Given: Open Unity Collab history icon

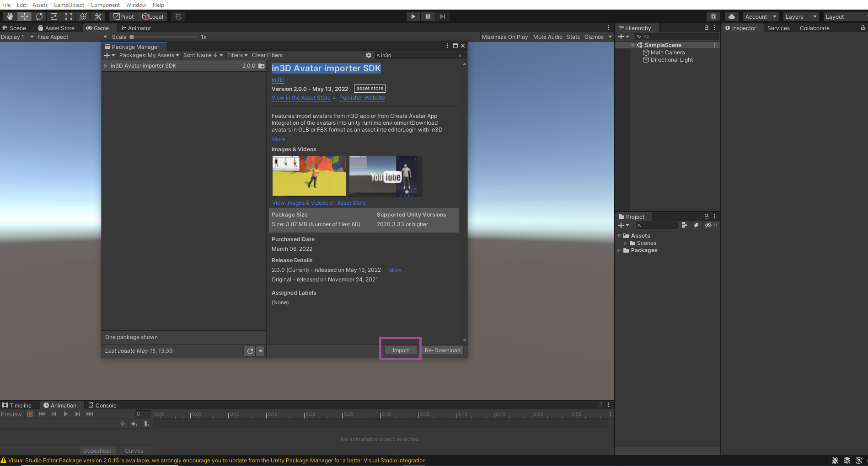Looking at the screenshot, I should [713, 16].
